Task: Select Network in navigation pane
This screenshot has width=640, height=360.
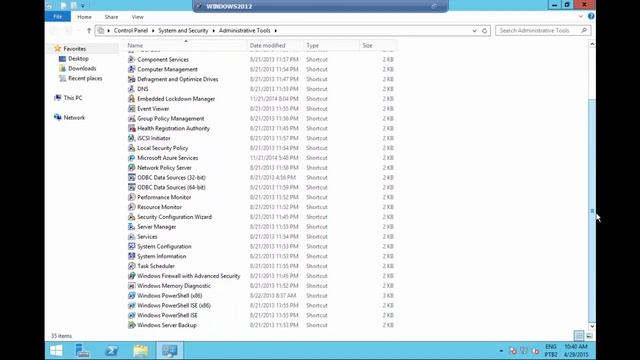Action: 74,118
